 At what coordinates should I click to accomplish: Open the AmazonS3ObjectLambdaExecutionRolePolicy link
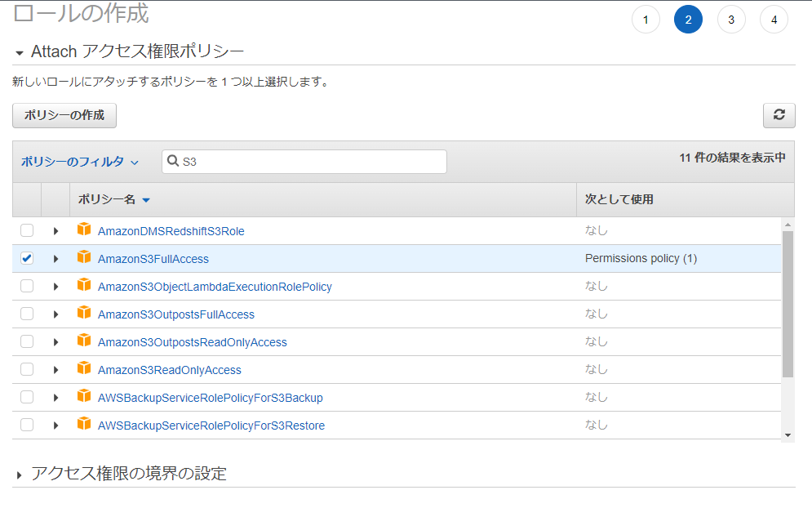click(x=215, y=287)
